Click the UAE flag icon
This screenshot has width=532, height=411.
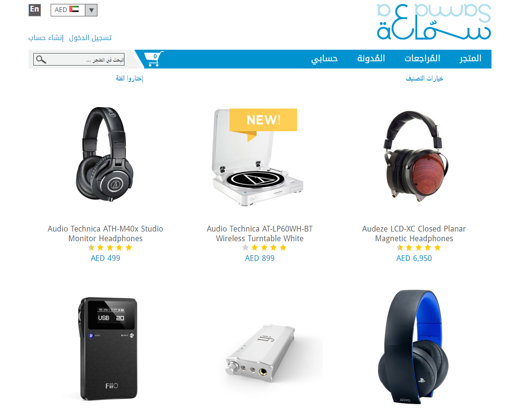(x=74, y=9)
